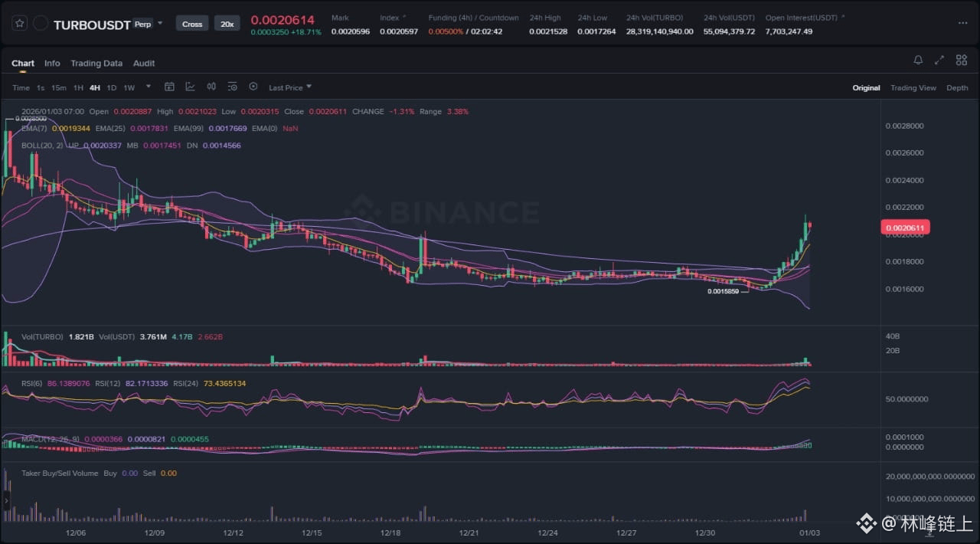Switch to the Info tab
The image size is (980, 544).
52,63
